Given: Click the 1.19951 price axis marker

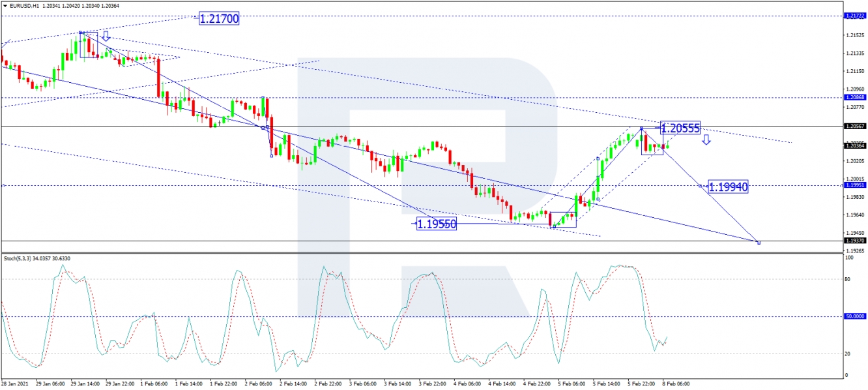Looking at the screenshot, I should pos(855,185).
